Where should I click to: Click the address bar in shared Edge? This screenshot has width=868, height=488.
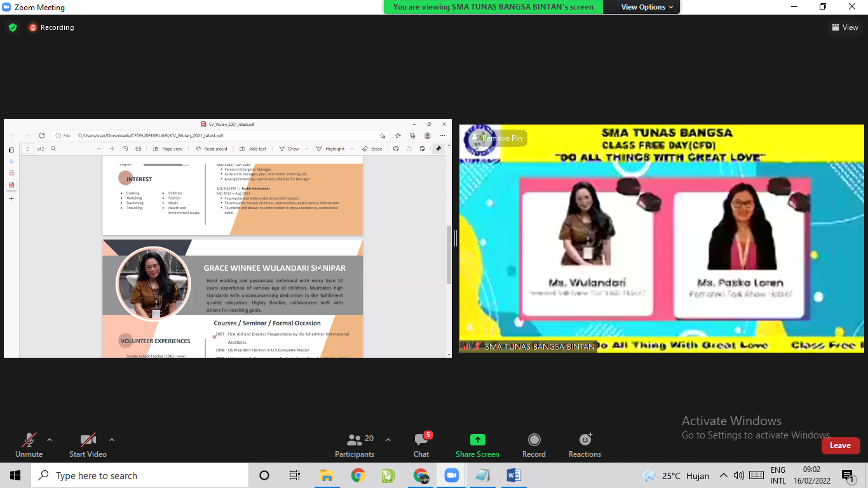[x=220, y=135]
